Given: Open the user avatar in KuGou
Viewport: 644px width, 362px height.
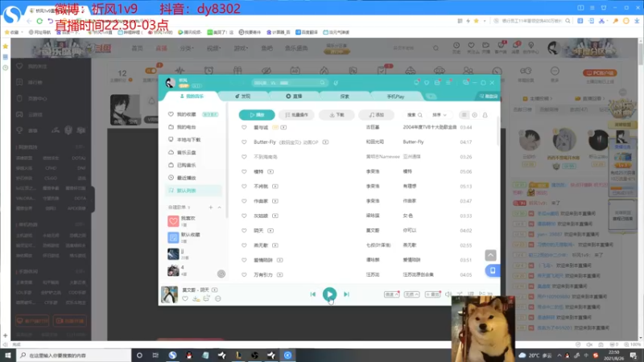Looking at the screenshot, I should pos(170,83).
